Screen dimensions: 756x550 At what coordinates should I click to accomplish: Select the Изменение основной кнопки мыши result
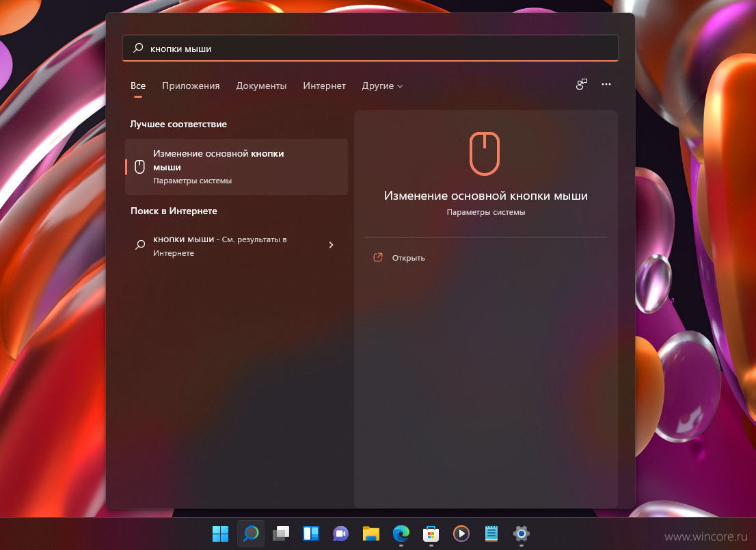coord(237,167)
